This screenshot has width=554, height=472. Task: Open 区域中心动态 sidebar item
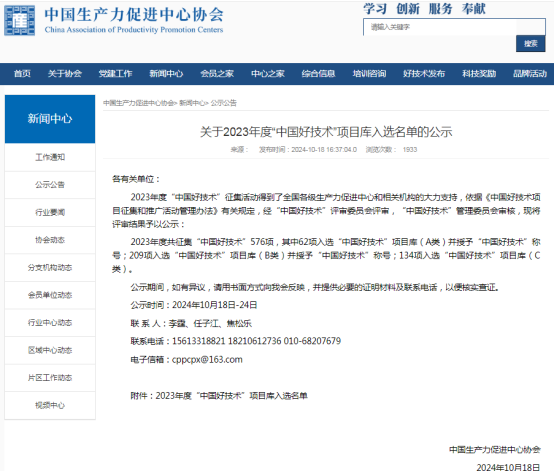[x=50, y=350]
